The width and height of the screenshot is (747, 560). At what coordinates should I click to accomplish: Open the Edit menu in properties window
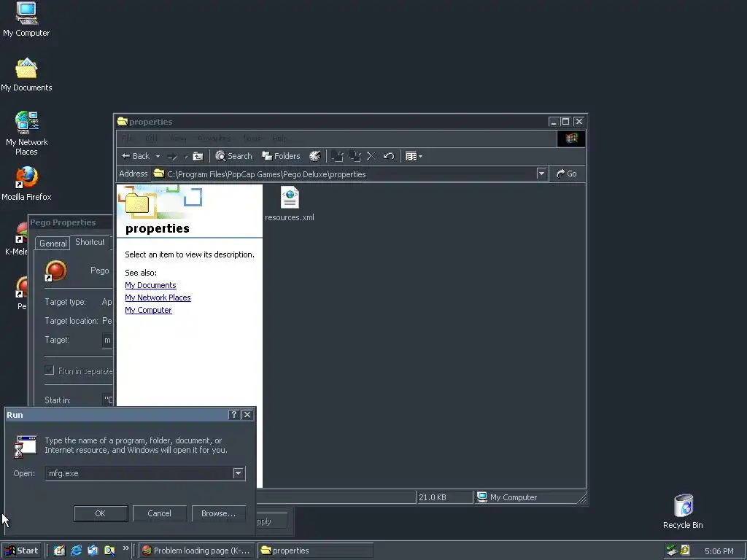point(151,139)
